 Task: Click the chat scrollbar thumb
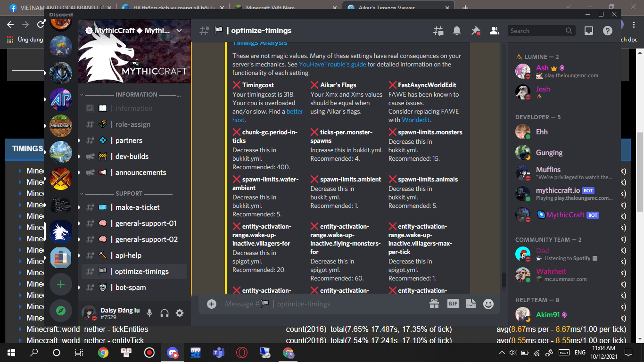(504, 280)
